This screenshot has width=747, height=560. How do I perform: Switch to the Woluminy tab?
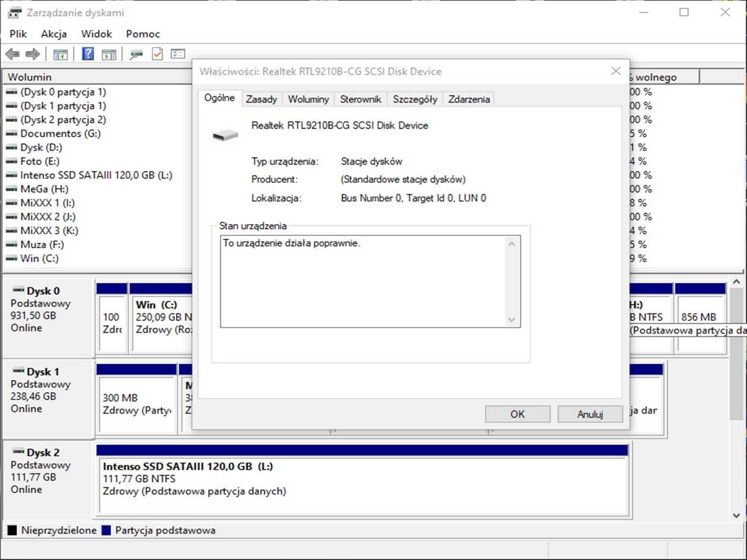coord(308,99)
